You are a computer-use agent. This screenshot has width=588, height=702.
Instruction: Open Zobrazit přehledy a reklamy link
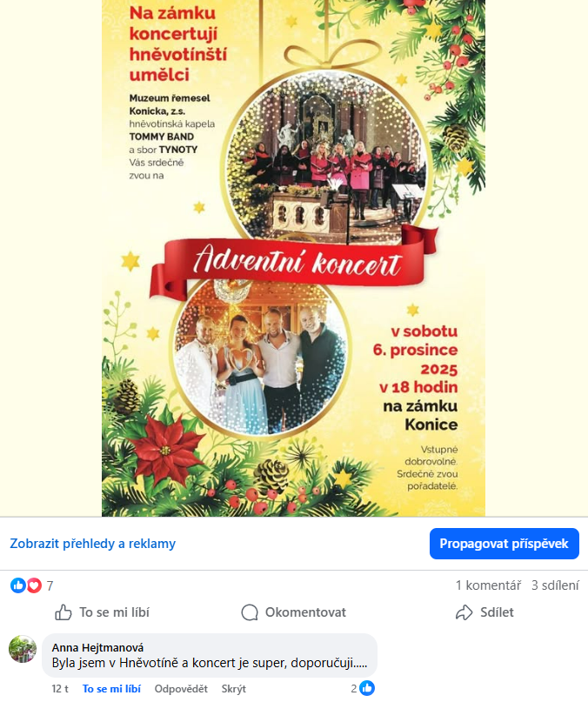coord(93,544)
